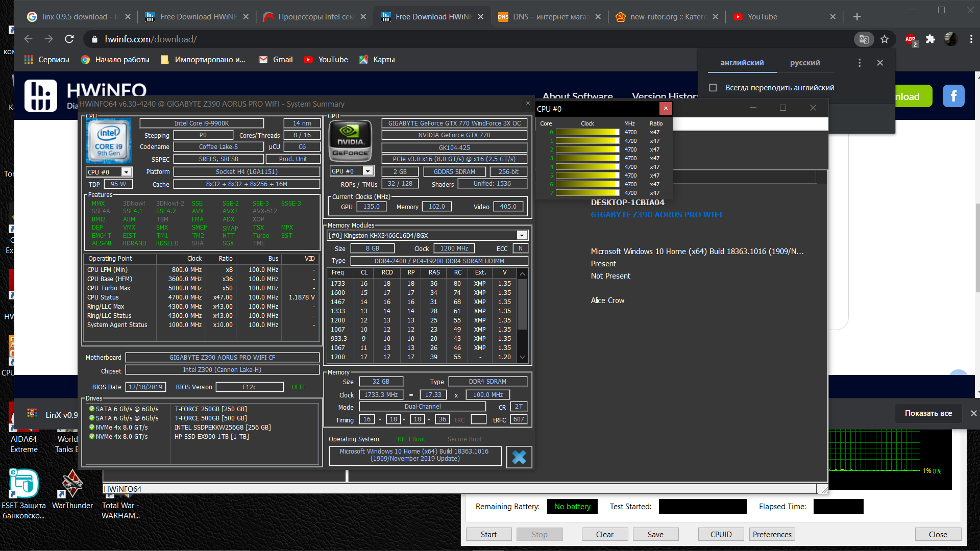
Task: Click the blue X close icon in System Summary
Action: tap(519, 457)
